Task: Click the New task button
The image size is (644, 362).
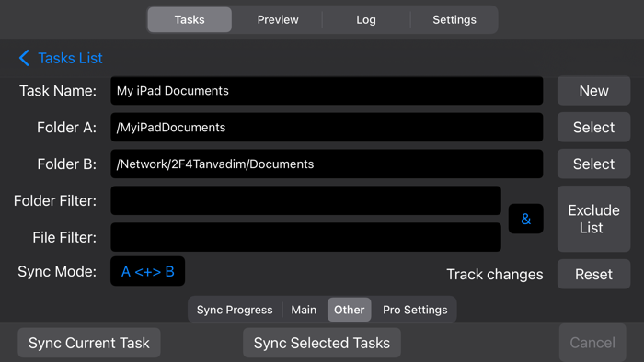Action: 593,91
